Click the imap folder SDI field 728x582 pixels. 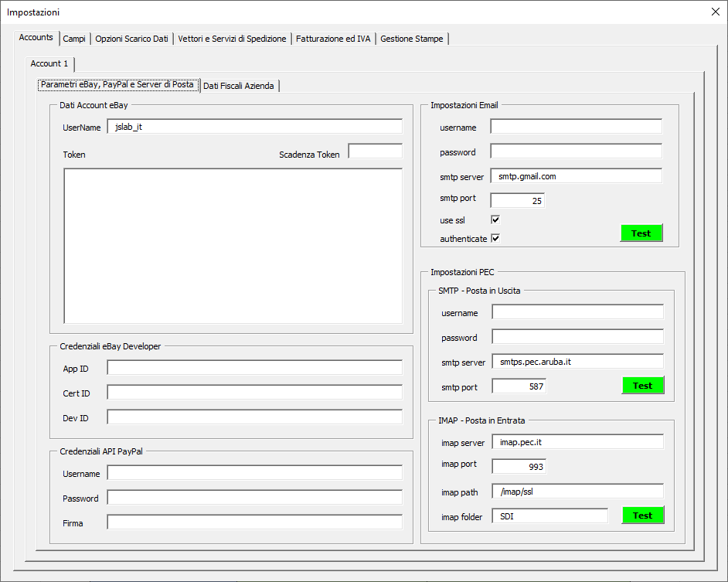coord(549,516)
